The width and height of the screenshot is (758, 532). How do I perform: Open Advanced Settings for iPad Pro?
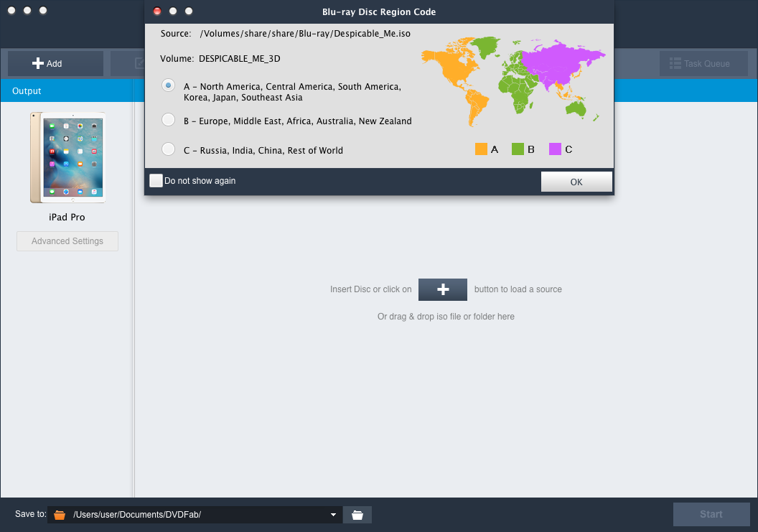tap(67, 241)
